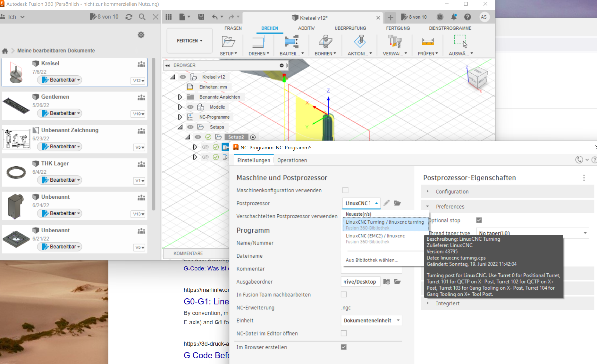Click the Auswählen selection tool icon
The width and height of the screenshot is (597, 364).
(x=460, y=42)
